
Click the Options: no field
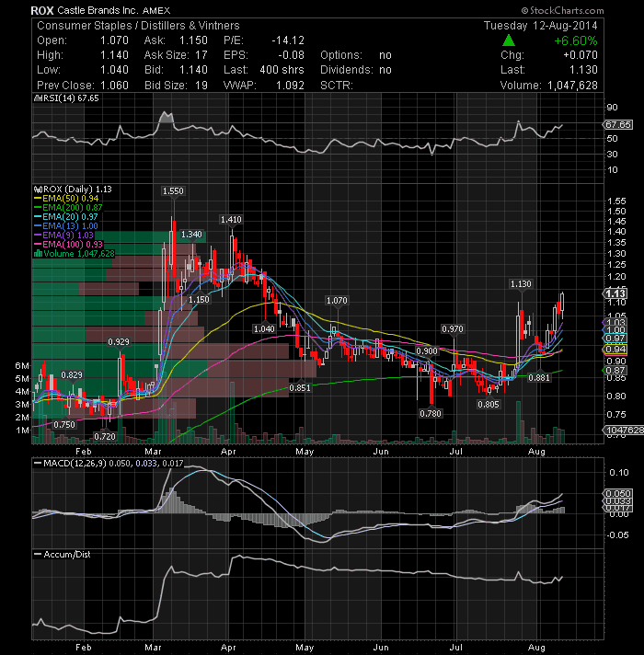(356, 55)
